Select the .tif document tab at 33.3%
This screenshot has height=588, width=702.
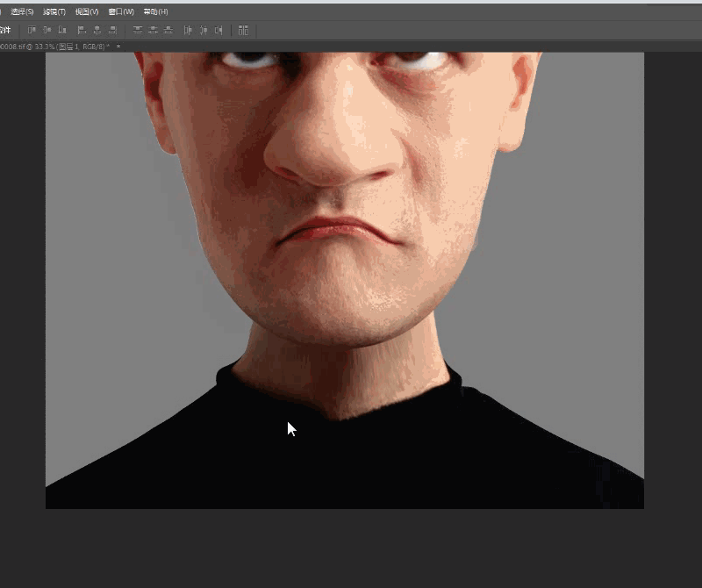coord(54,47)
